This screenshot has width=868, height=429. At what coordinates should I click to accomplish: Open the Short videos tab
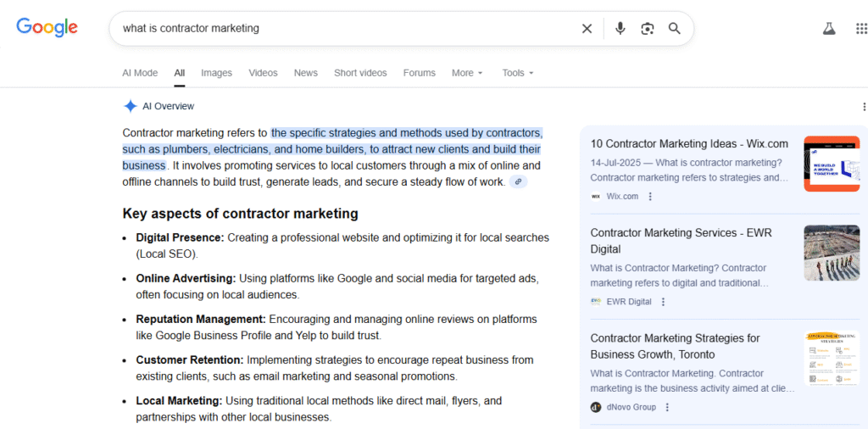pos(360,73)
